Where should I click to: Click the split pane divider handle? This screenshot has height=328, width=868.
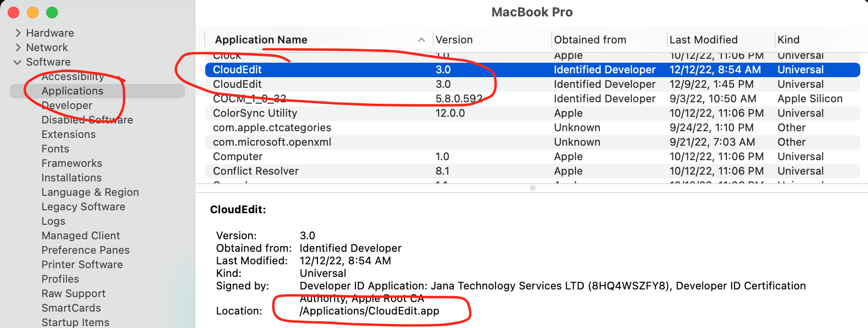point(532,188)
